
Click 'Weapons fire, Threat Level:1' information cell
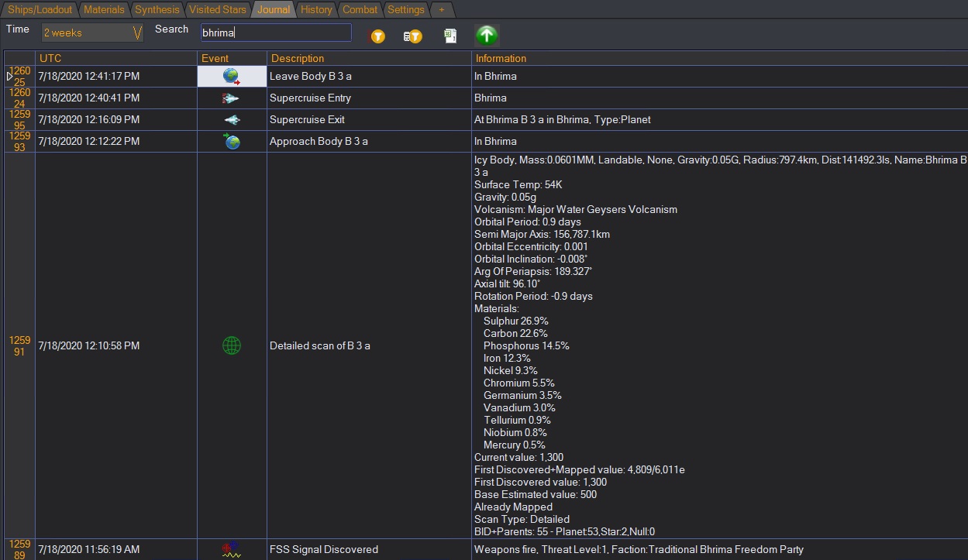[719, 550]
